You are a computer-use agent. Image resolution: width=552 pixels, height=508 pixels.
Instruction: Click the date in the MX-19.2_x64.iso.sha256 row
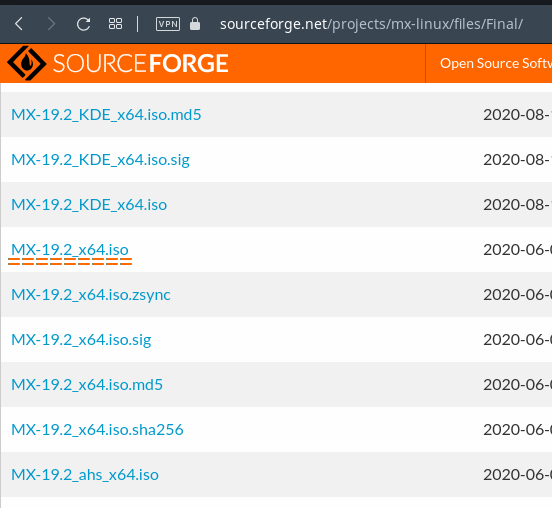[518, 430]
